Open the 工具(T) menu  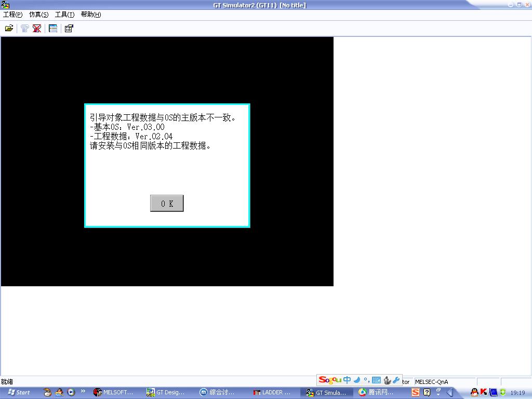[x=64, y=15]
